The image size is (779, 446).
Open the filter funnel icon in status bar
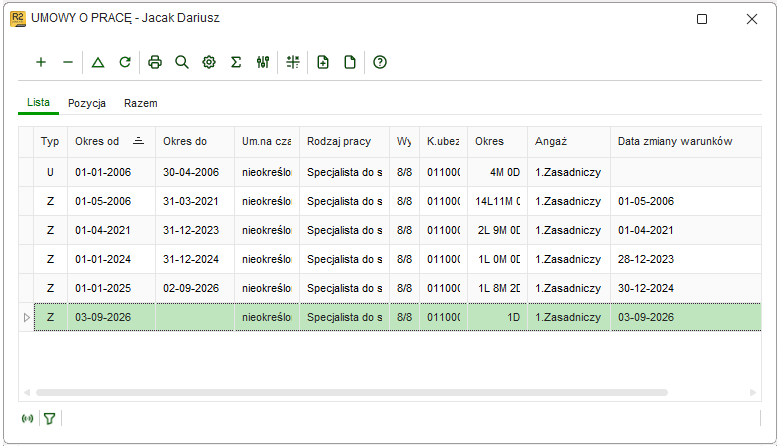49,419
